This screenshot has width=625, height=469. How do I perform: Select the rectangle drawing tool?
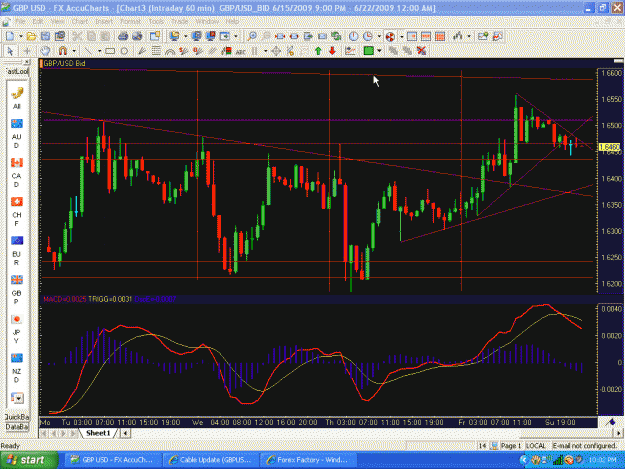click(110, 51)
